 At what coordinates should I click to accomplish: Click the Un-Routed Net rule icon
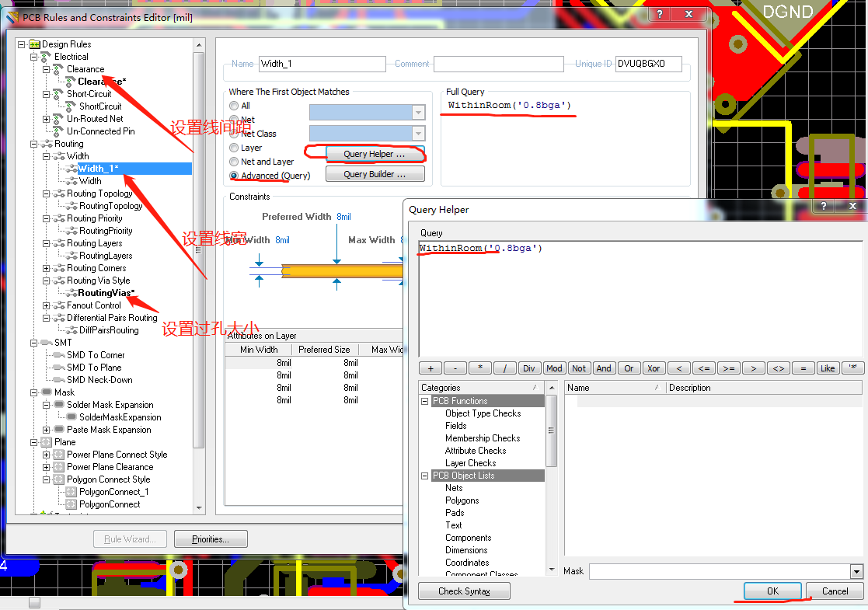tap(59, 119)
